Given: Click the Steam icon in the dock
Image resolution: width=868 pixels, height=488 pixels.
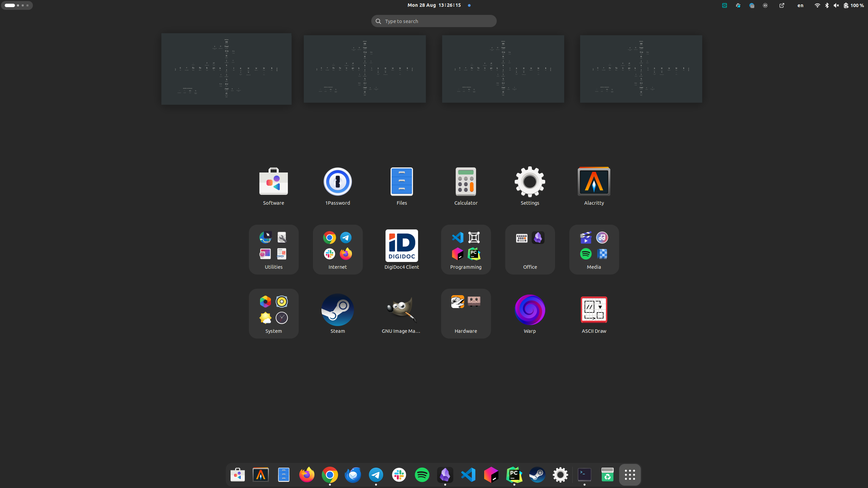Looking at the screenshot, I should (x=537, y=474).
